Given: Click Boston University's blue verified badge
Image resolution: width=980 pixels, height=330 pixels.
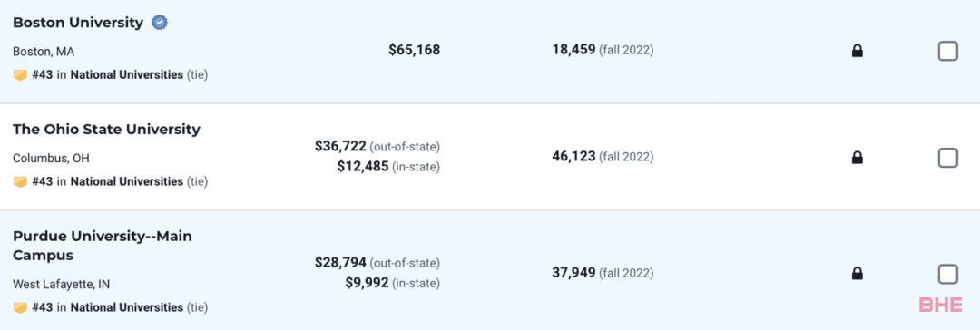Looking at the screenshot, I should [x=160, y=24].
